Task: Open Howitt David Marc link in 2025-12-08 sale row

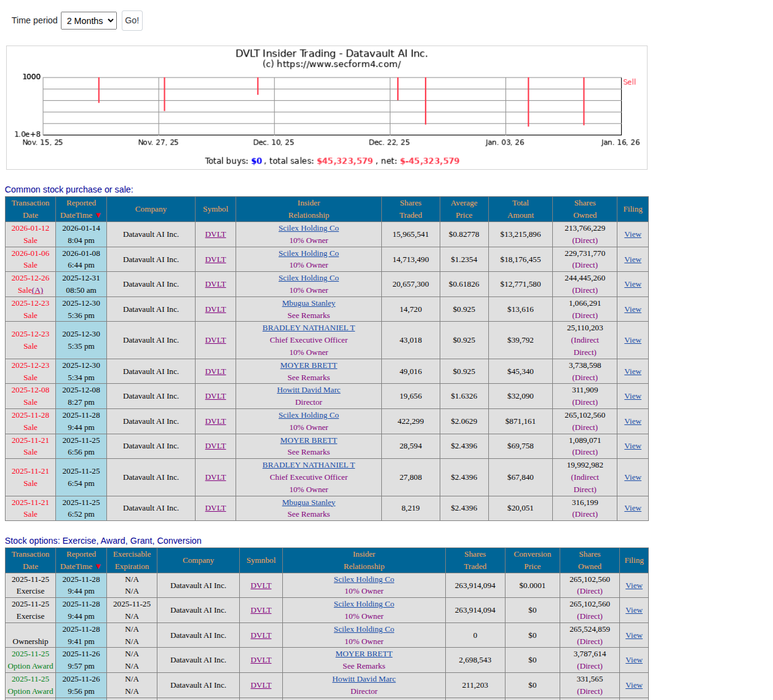Action: [309, 390]
